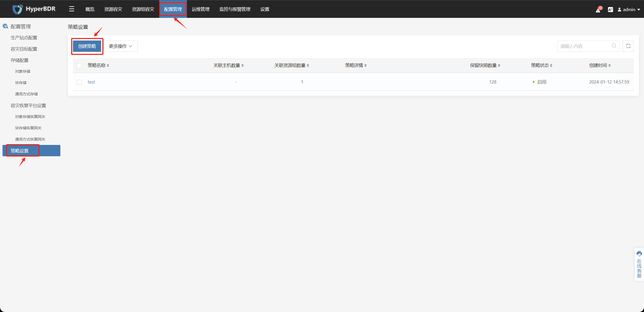Check the checkbox for the test policy row
This screenshot has height=312, width=644.
pos(79,82)
